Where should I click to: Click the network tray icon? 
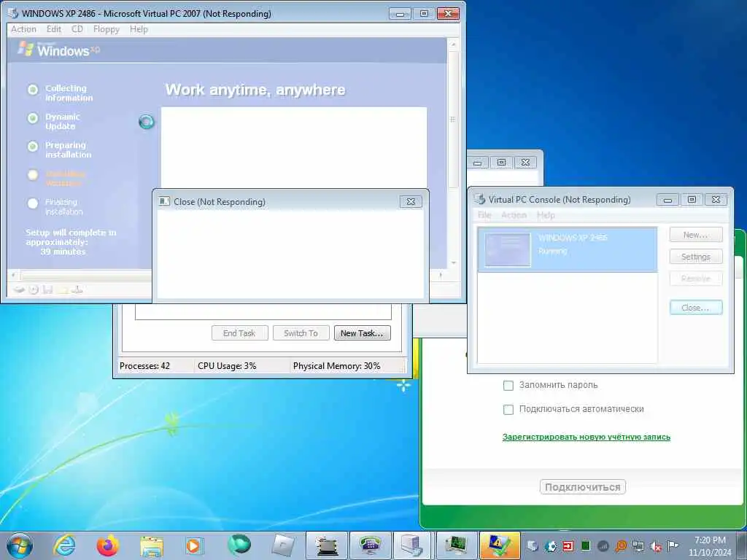pyautogui.click(x=638, y=547)
